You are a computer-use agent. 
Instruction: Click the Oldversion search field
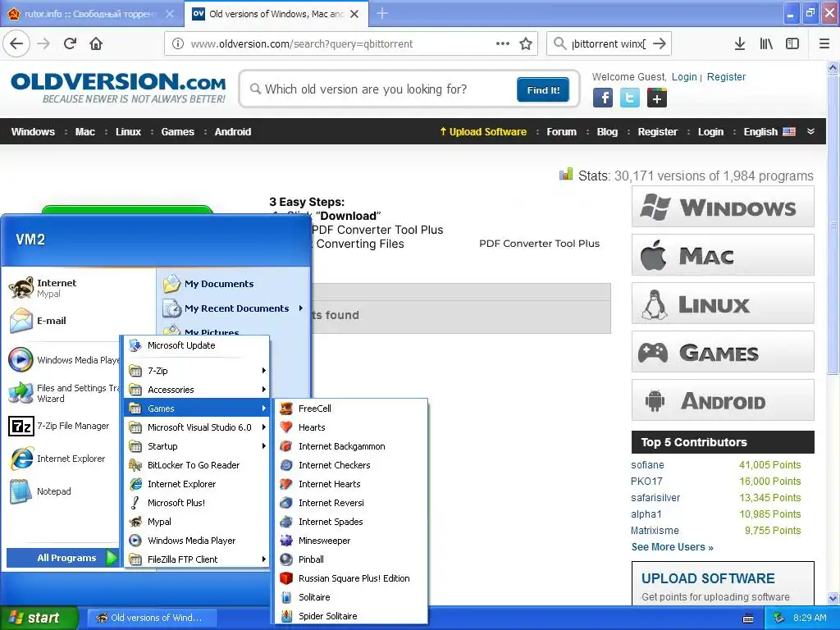pyautogui.click(x=383, y=89)
